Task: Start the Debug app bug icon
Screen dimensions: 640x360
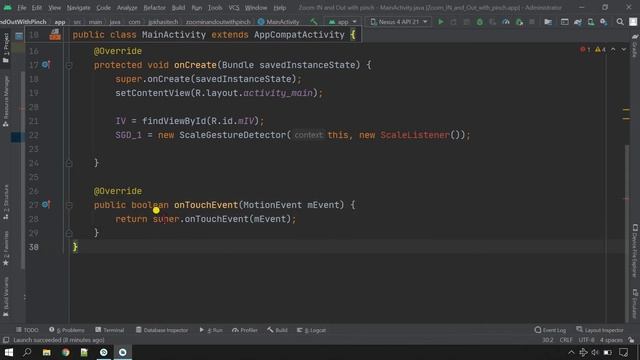Action: 480,22
